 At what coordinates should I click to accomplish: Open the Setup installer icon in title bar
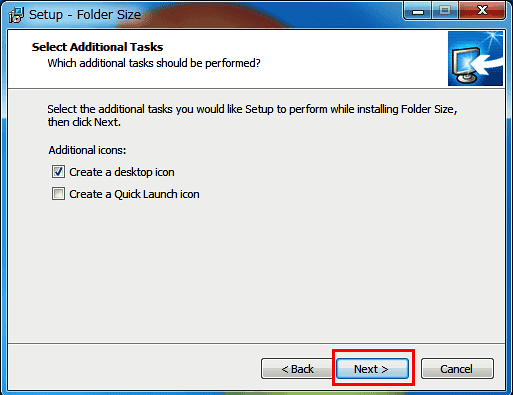click(x=16, y=15)
